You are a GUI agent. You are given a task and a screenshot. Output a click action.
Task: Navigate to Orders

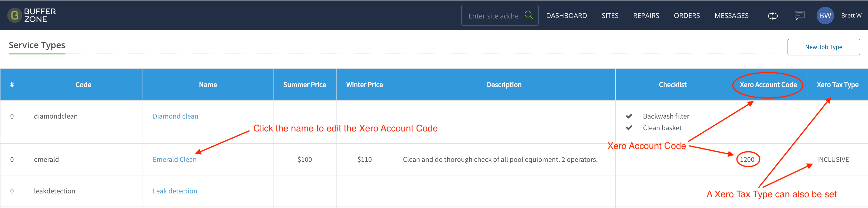point(687,16)
